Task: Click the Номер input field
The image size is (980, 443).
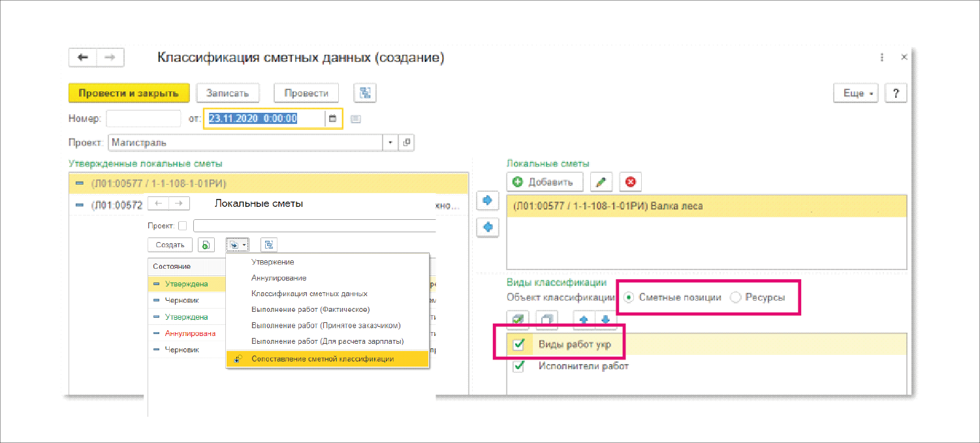Action: tap(143, 119)
